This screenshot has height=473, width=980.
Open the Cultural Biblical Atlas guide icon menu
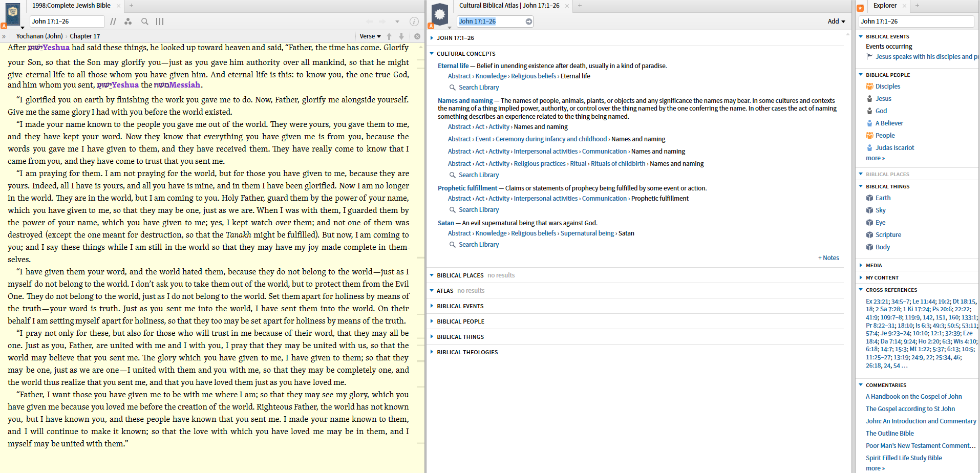click(x=440, y=14)
